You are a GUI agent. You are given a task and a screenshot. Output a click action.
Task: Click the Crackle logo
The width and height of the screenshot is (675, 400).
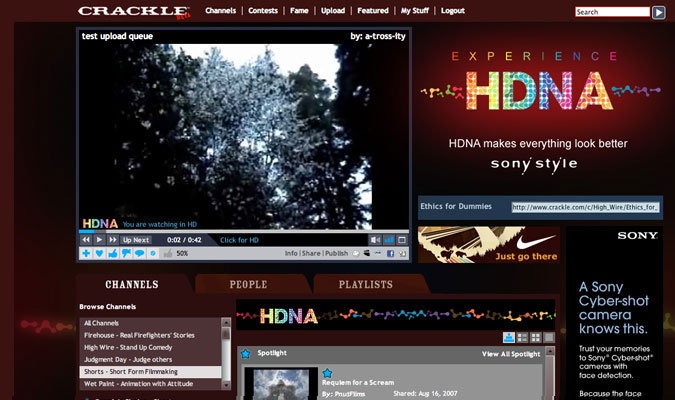click(x=134, y=12)
